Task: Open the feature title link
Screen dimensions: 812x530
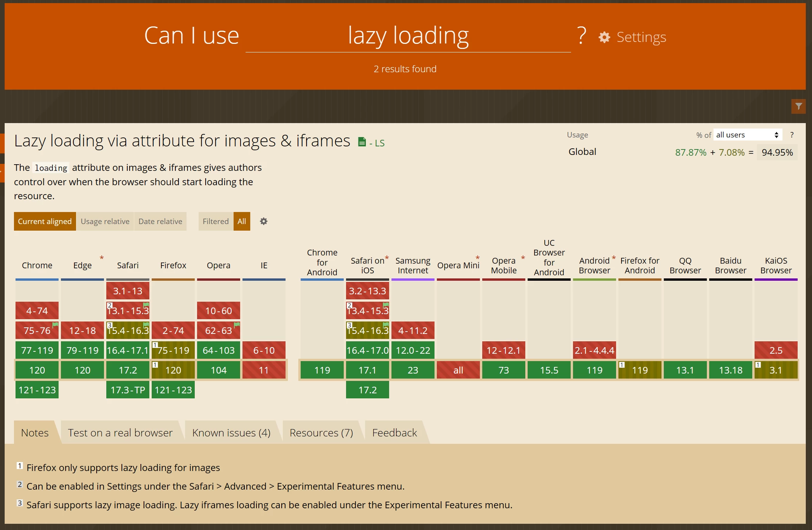Action: [182, 141]
